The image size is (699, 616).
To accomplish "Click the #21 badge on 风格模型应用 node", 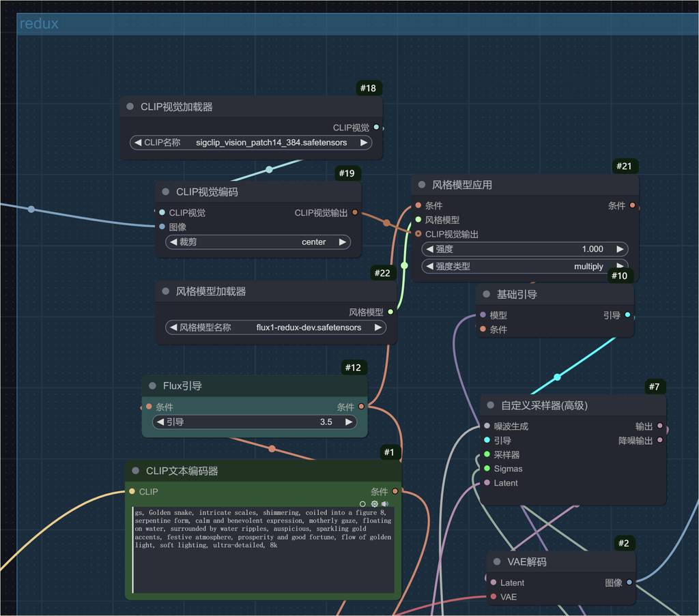I will [x=623, y=166].
